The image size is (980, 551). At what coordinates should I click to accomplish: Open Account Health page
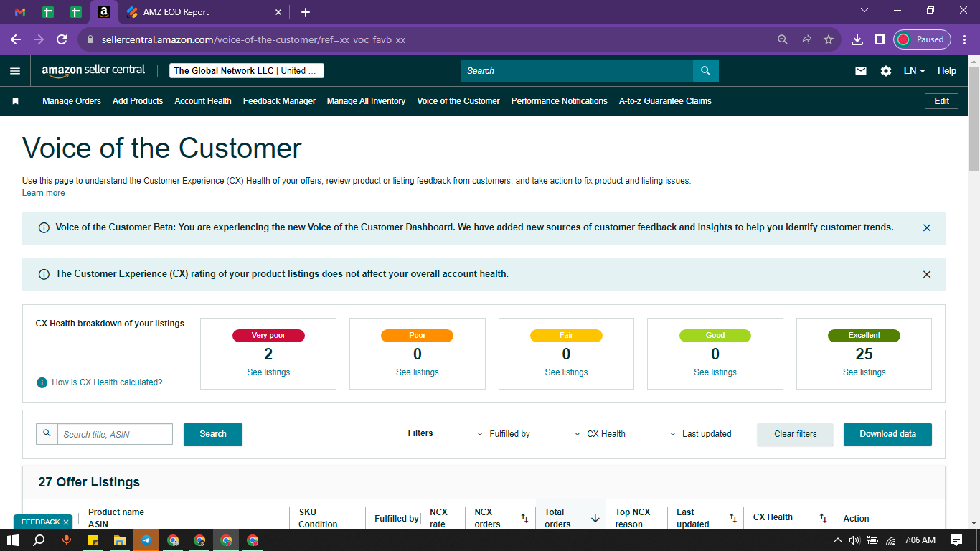(203, 101)
